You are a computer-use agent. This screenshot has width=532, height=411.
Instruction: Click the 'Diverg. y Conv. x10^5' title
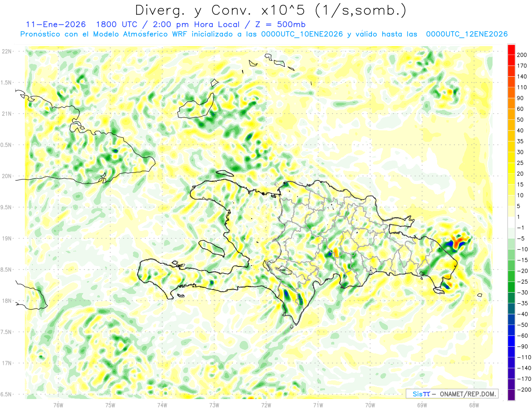pos(218,10)
